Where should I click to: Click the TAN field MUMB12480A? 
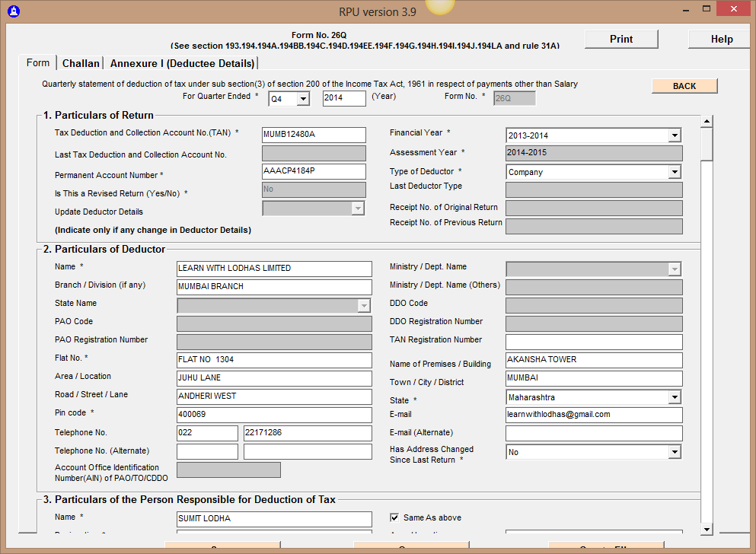[314, 135]
